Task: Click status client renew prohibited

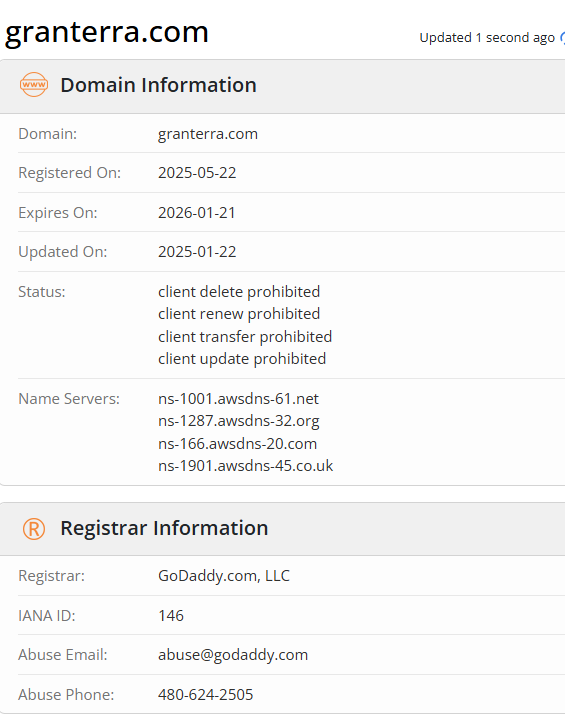Action: click(x=239, y=314)
